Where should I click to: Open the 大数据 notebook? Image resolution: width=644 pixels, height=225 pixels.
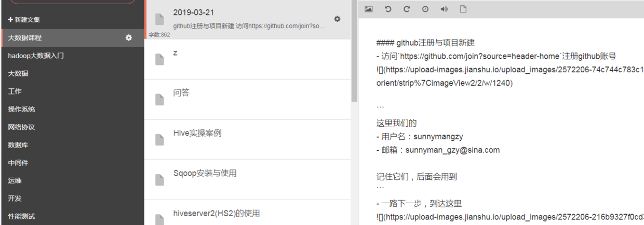click(x=72, y=73)
